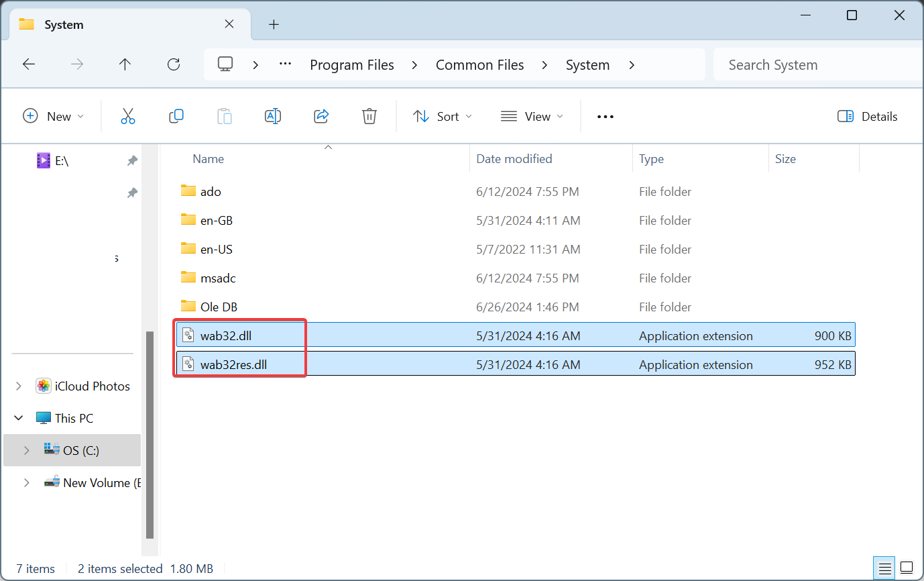Go forward with the right arrow

[x=77, y=64]
